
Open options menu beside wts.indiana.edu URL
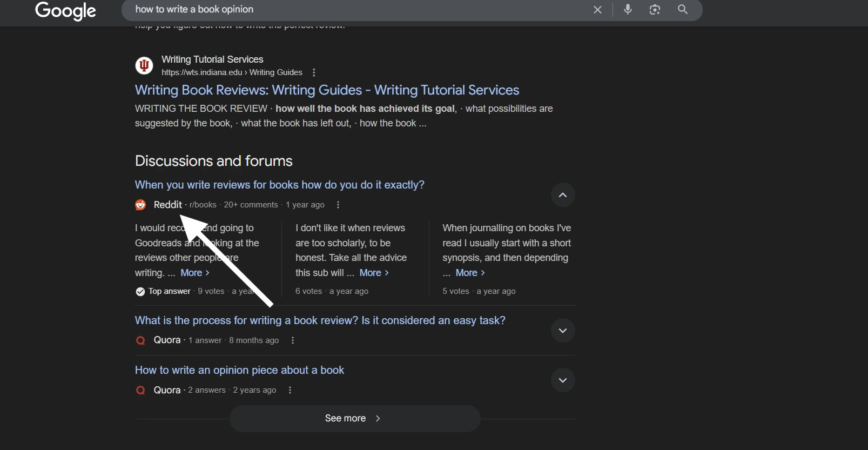click(314, 72)
